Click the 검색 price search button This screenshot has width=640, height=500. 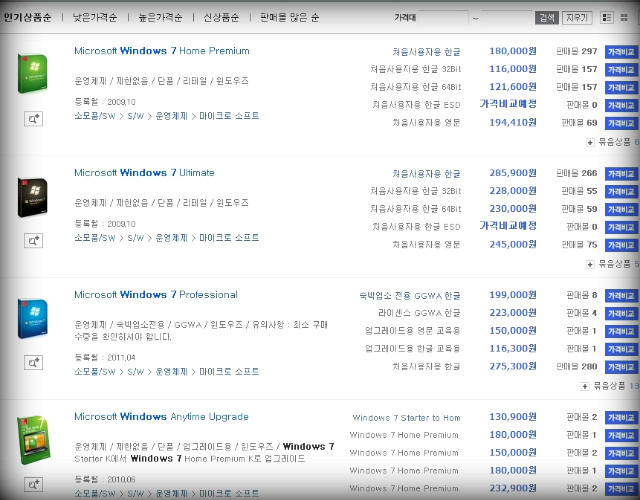(x=547, y=18)
